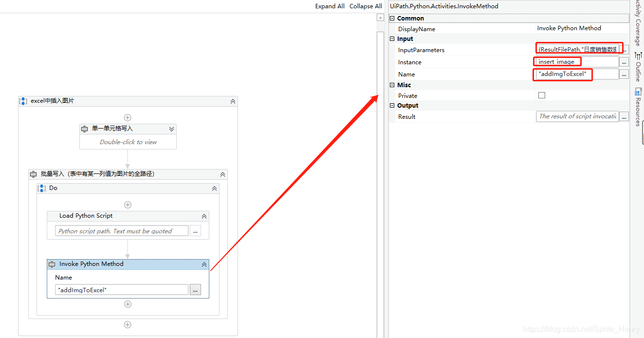Collapse the Output property section
Screen dimensions: 644x338
point(392,105)
